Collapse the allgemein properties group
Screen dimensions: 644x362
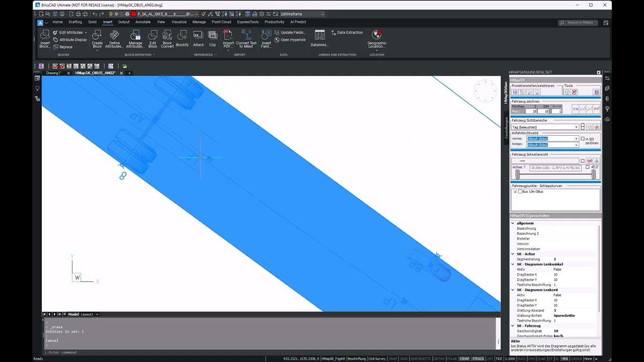(x=513, y=223)
